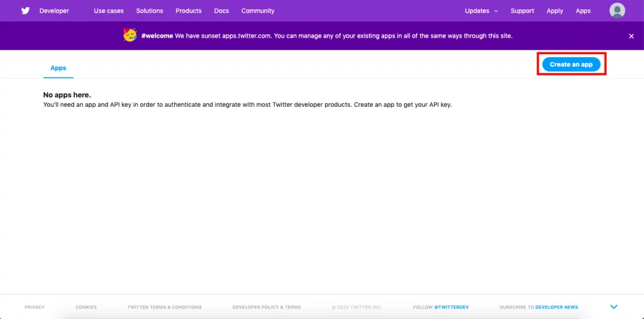Click the #welcome hashtag text
The height and width of the screenshot is (319, 644).
(157, 36)
